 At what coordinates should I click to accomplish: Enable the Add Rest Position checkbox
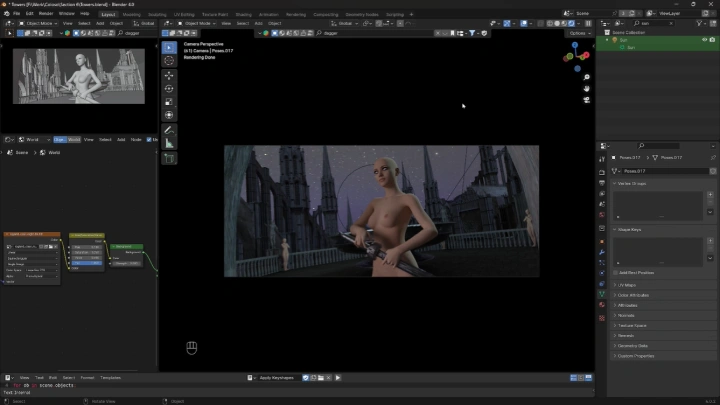pyautogui.click(x=615, y=273)
